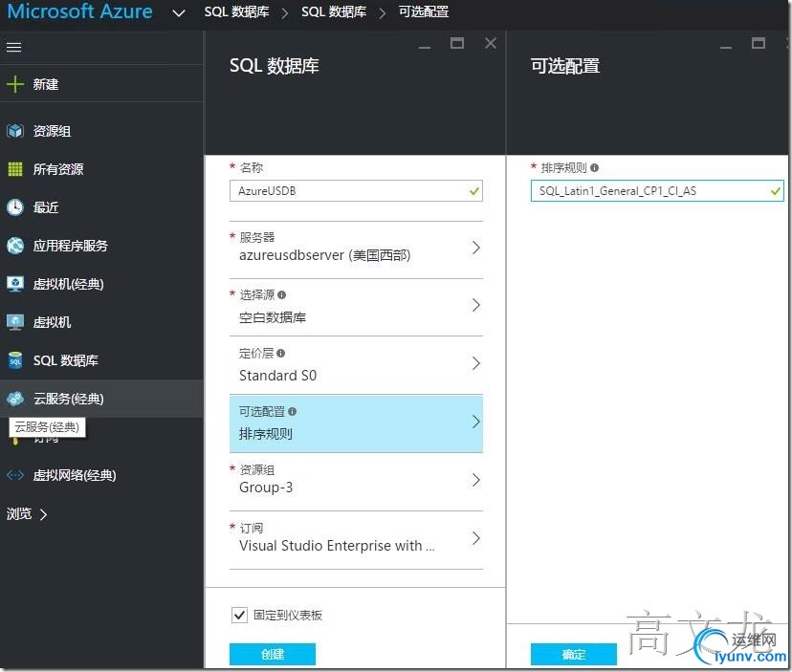Minimize the 可选配置 blade
The image size is (792, 672).
pyautogui.click(x=726, y=47)
